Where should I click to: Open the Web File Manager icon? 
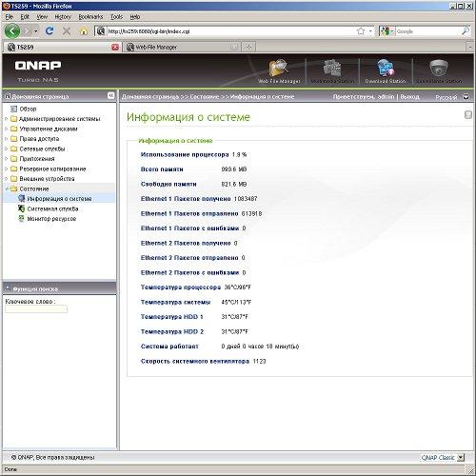(279, 68)
